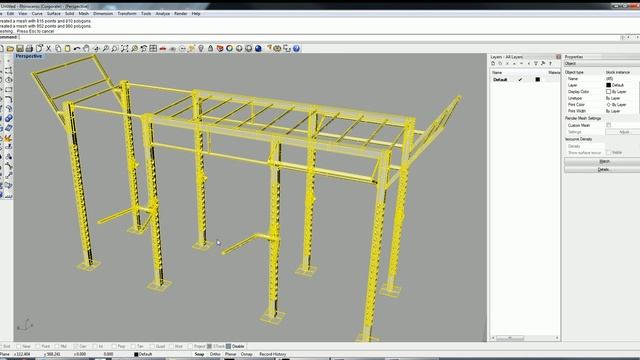Toggle the Disable osnap checkbox
This screenshot has width=640, height=360.
click(x=229, y=347)
